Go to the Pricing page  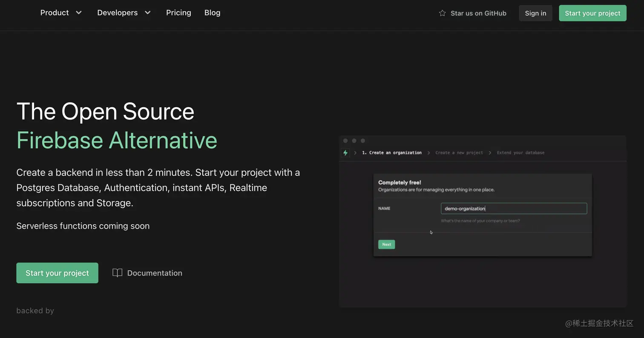click(x=178, y=13)
